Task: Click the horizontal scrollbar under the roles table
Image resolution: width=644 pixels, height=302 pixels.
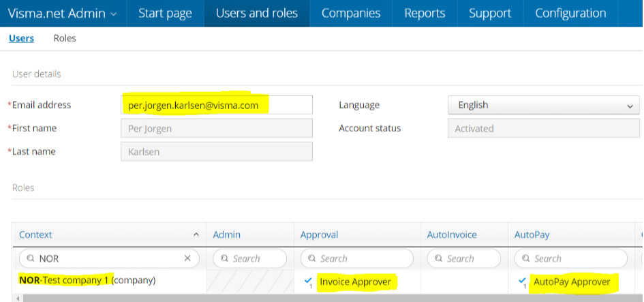Action: pos(327,298)
